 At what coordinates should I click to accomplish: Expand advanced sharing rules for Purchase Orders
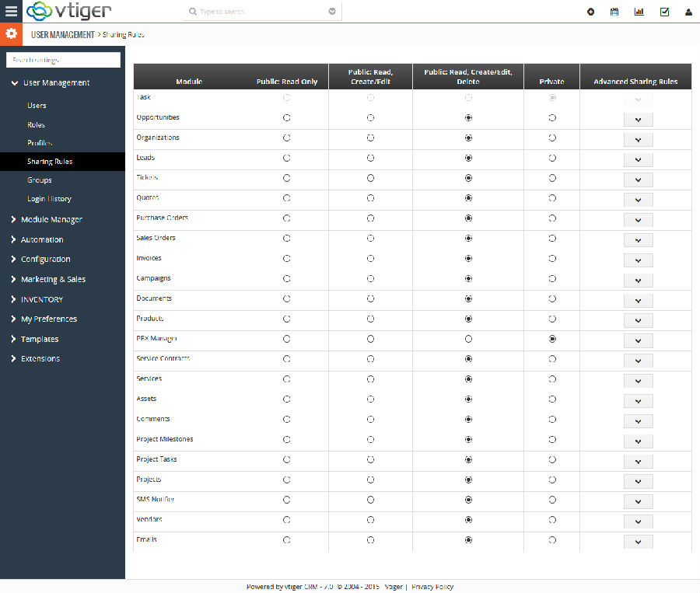(x=639, y=220)
